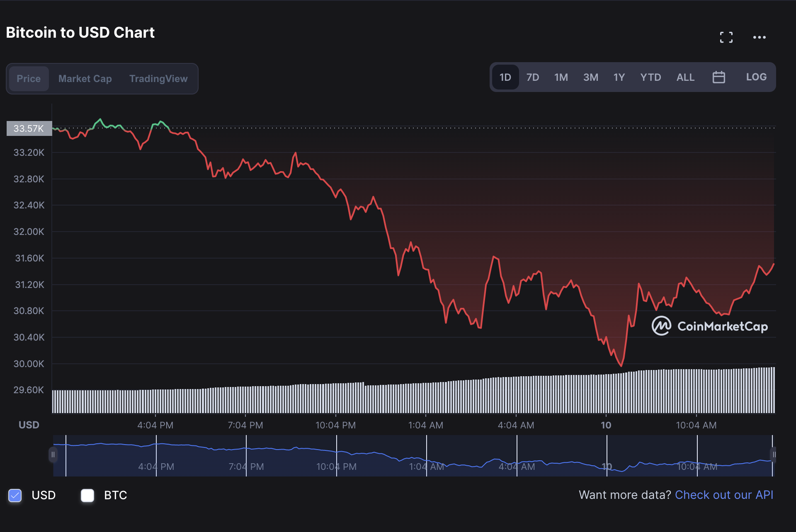Grab the right range slider handle
Image resolution: width=796 pixels, height=532 pixels.
773,455
